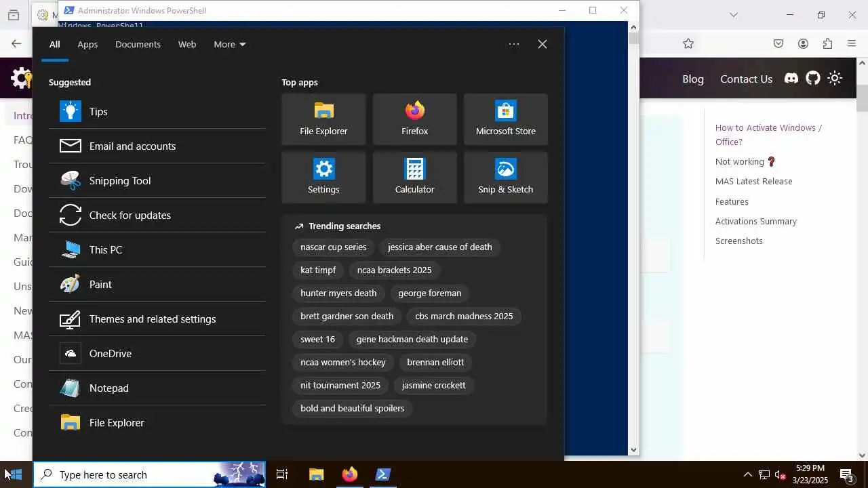Open Blog link on website

(693, 79)
